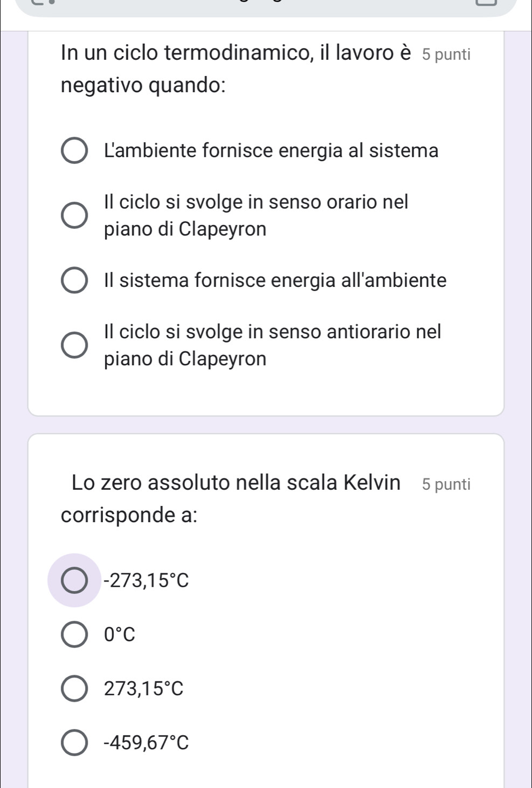Tap the "0°C" answer label
Screen dimensions: 532x788
(120, 635)
